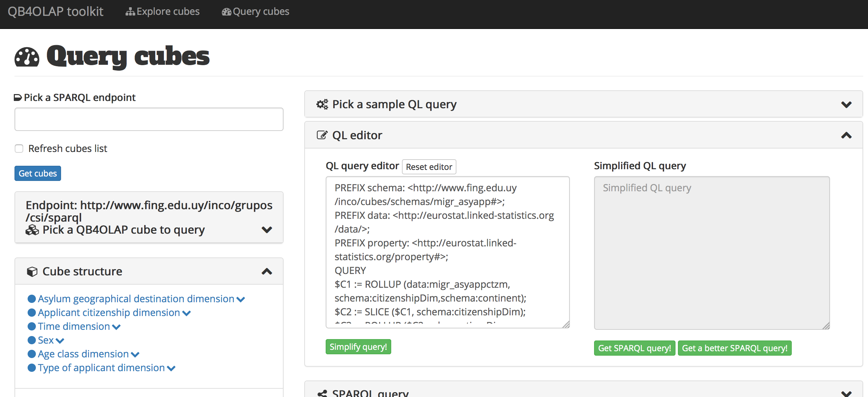868x397 pixels.
Task: Click the share icon in the SPARQL query header
Action: coord(322,394)
